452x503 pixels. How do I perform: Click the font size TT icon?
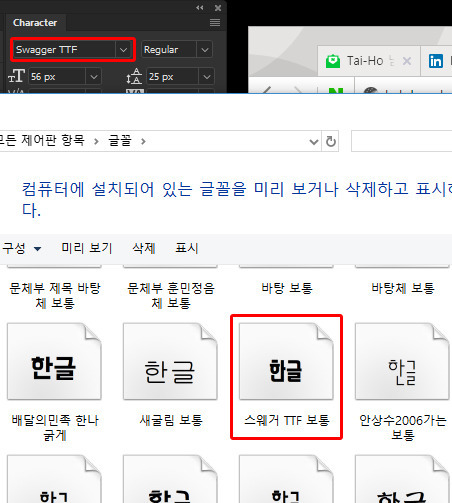point(16,76)
